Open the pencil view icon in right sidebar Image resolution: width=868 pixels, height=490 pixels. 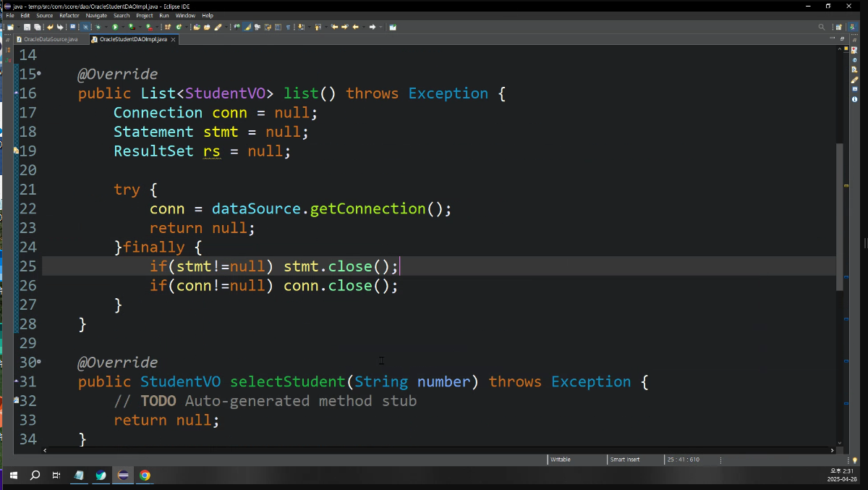(x=854, y=80)
